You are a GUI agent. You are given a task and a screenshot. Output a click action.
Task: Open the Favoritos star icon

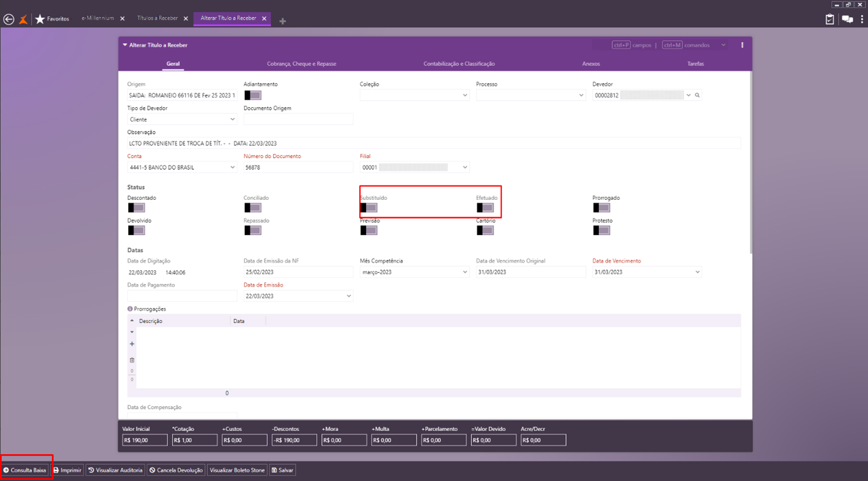click(x=40, y=19)
